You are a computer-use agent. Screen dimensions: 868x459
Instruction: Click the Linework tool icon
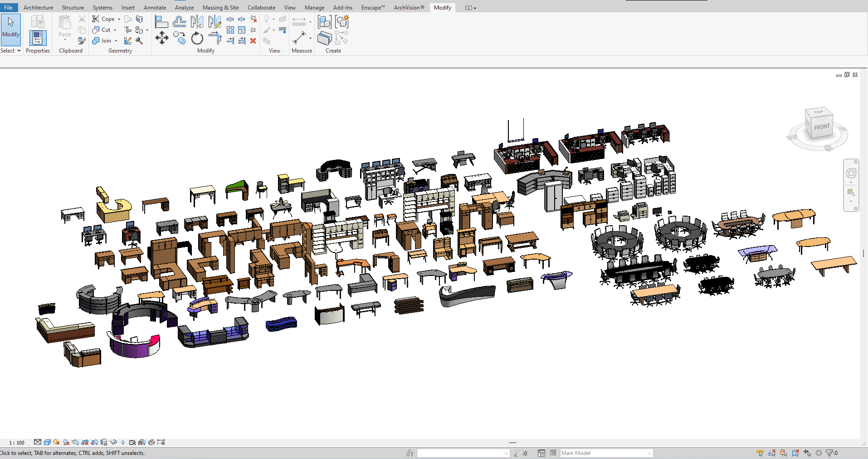point(283,30)
